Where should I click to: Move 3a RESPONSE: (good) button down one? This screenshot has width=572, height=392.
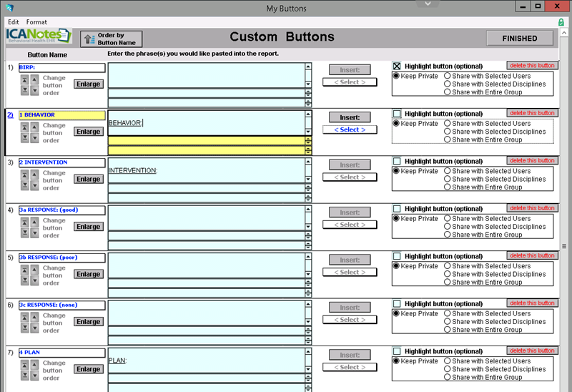coord(34,232)
